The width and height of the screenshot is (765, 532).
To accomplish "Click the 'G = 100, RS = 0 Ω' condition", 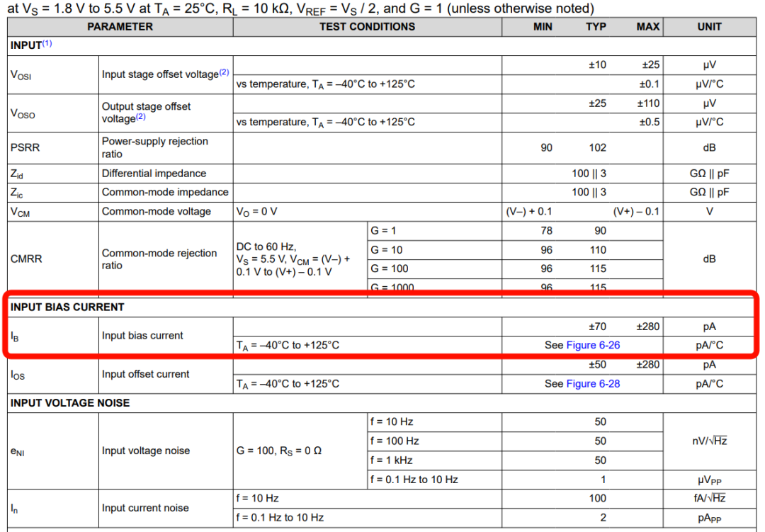I will tap(278, 451).
